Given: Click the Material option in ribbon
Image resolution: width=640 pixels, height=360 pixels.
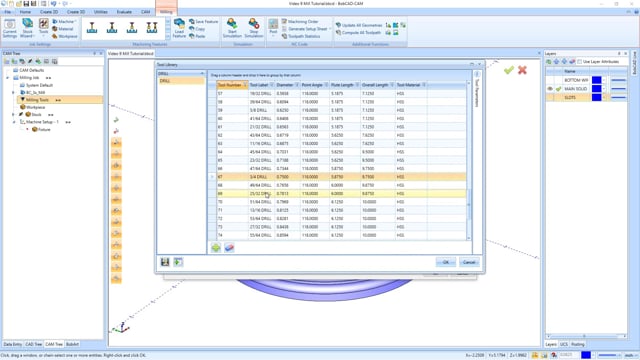Looking at the screenshot, I should click(63, 29).
